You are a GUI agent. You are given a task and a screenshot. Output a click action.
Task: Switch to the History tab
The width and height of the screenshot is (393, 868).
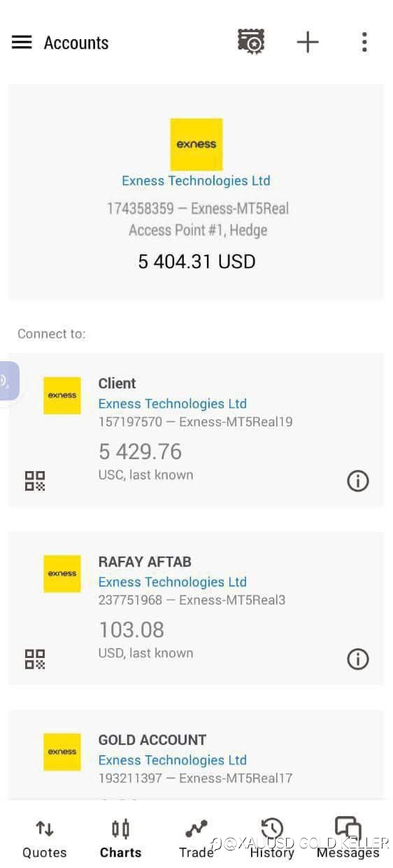pyautogui.click(x=272, y=839)
